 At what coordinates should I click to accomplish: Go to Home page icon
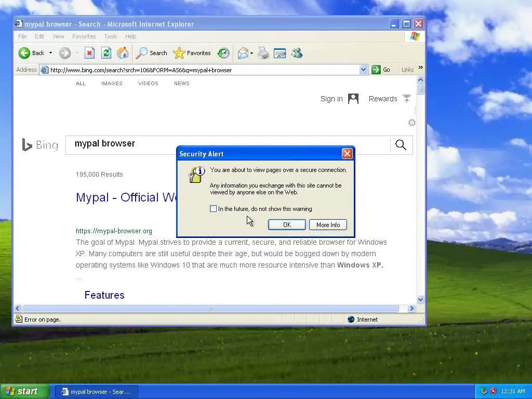pyautogui.click(x=123, y=53)
